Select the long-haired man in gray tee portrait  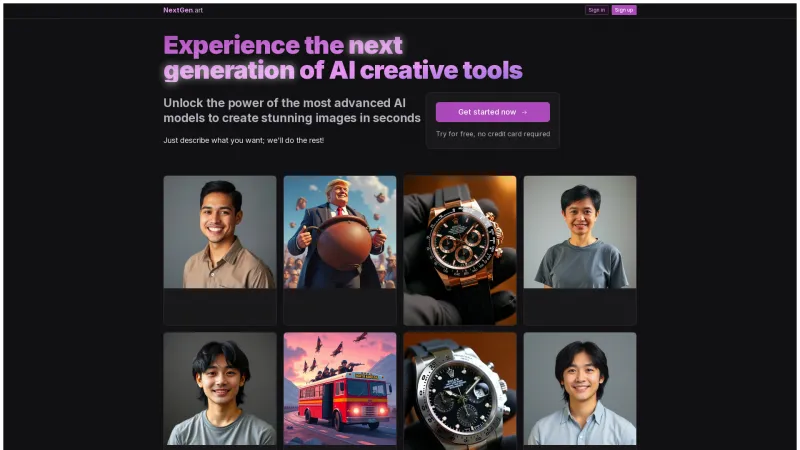coord(220,389)
